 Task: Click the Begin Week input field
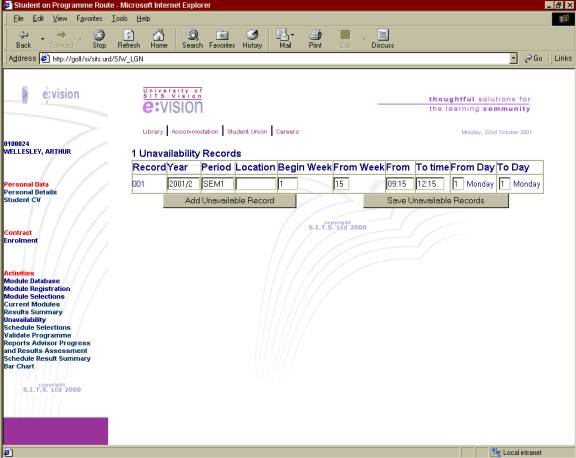(288, 184)
